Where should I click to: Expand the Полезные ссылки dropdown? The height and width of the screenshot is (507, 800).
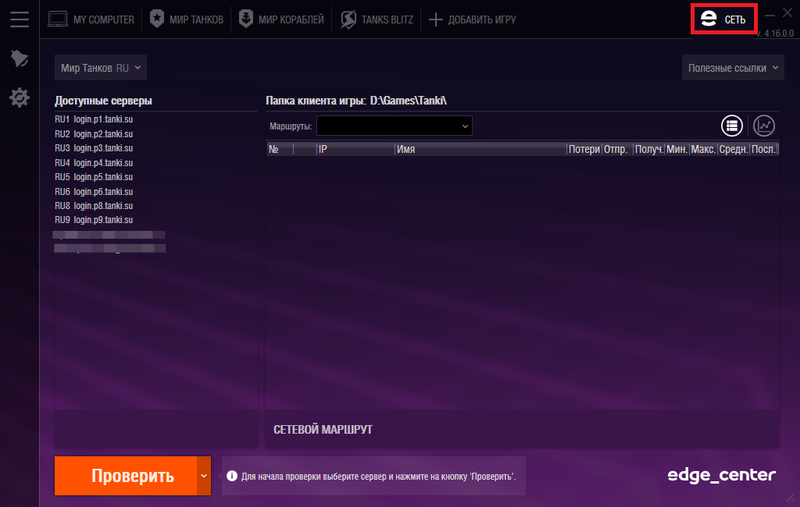coord(733,68)
